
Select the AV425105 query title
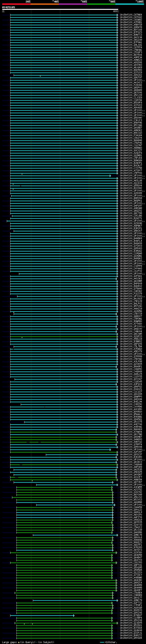tap(8, 7)
